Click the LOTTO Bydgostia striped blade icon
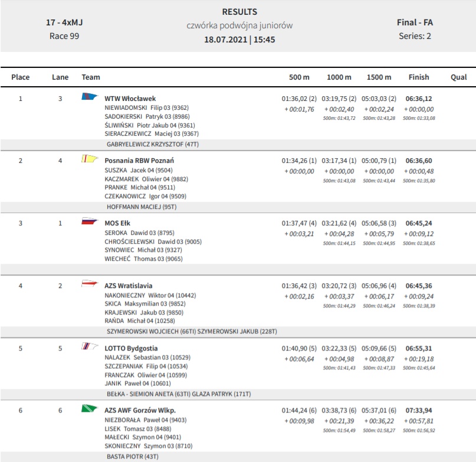The image size is (476, 462). [x=90, y=346]
